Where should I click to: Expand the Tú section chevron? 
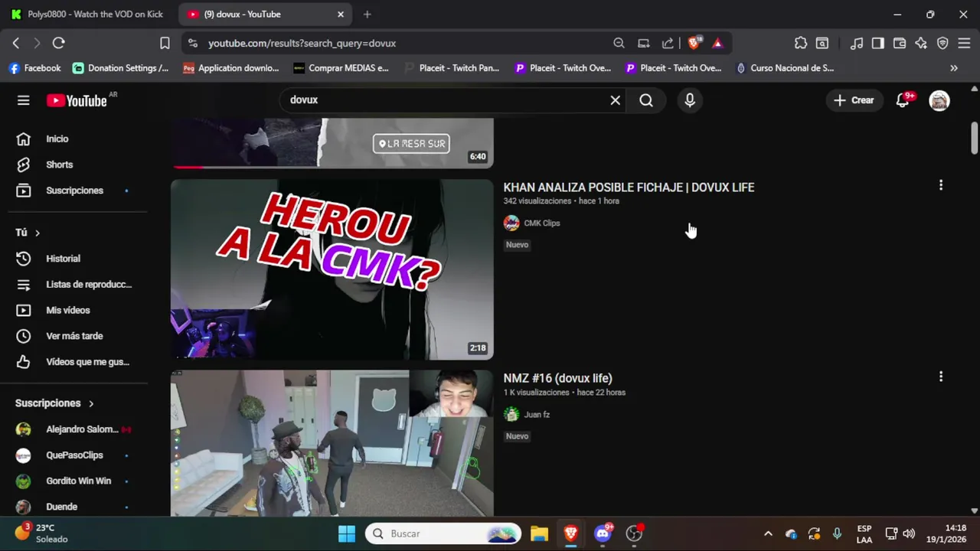(x=37, y=233)
